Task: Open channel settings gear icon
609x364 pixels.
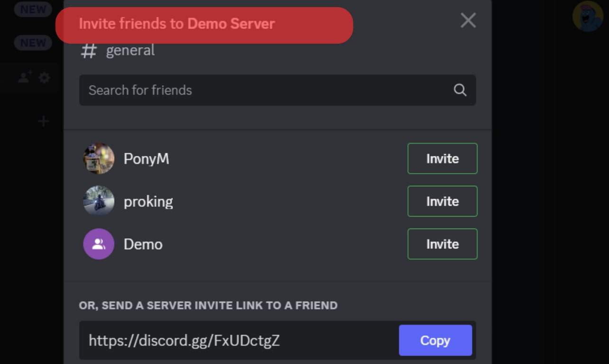Action: click(x=45, y=77)
